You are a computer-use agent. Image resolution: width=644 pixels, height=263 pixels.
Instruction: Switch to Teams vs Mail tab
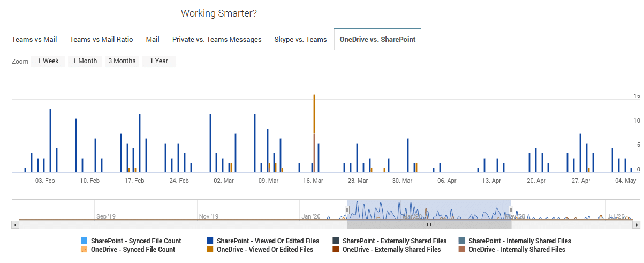click(34, 40)
